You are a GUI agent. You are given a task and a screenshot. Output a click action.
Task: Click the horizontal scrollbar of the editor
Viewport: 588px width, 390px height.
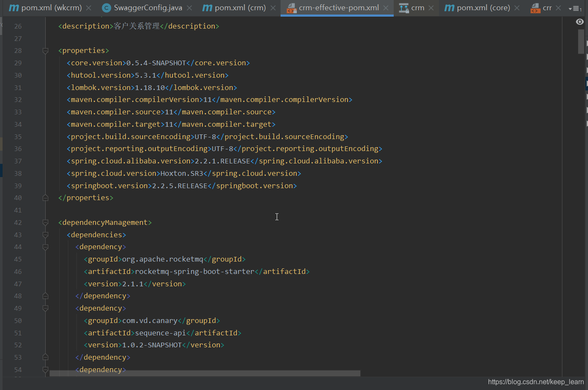click(205, 373)
